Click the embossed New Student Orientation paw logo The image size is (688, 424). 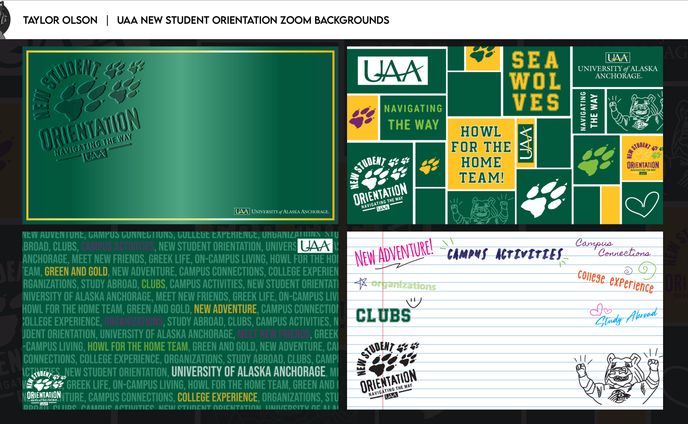pyautogui.click(x=90, y=111)
